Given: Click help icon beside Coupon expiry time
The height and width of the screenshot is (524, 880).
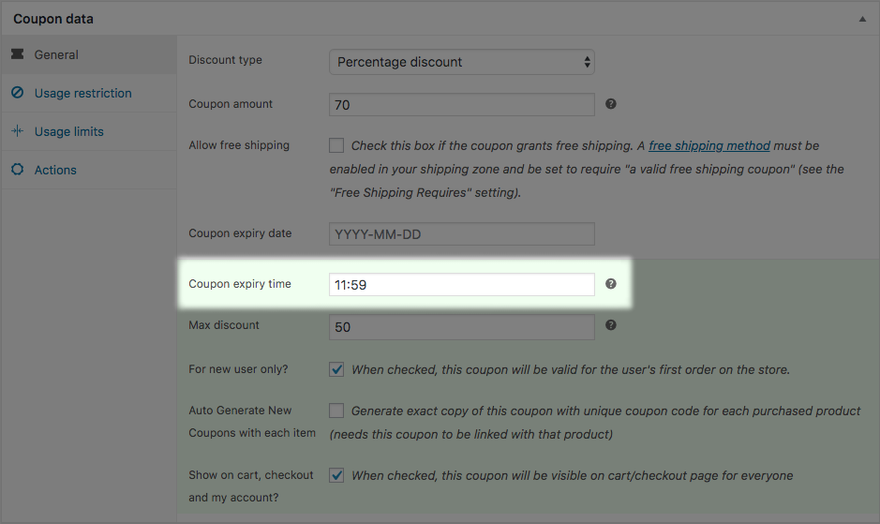Looking at the screenshot, I should tap(610, 284).
